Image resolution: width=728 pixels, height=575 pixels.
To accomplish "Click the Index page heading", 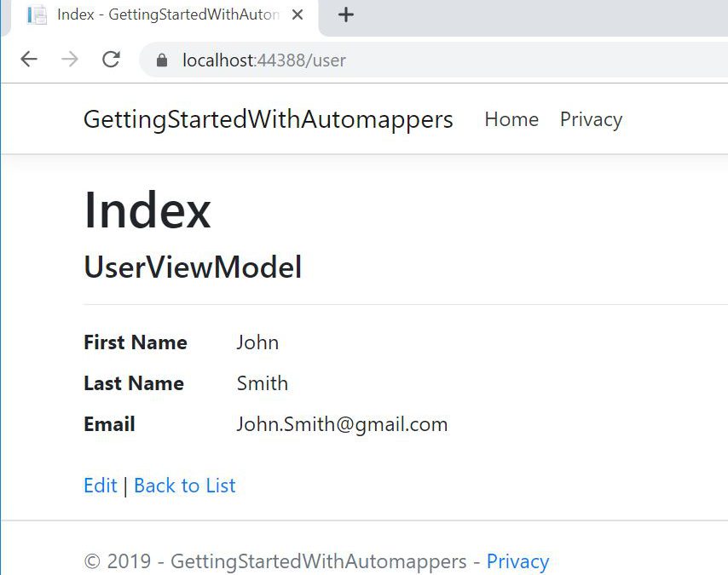I will point(147,210).
